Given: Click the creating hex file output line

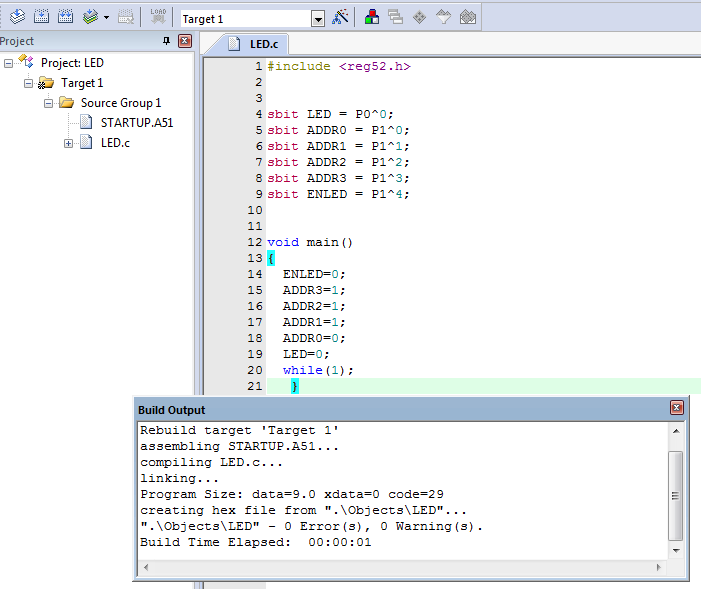Looking at the screenshot, I should pos(304,510).
